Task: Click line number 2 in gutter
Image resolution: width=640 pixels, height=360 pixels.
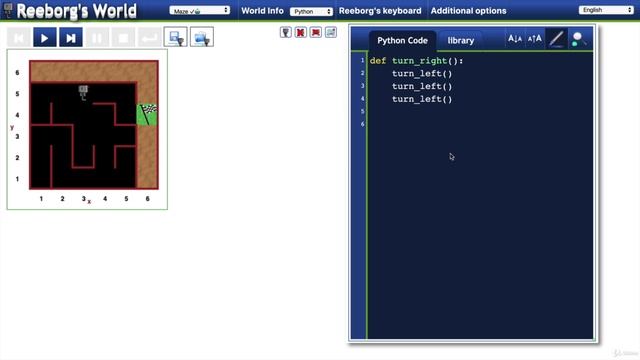Action: point(362,73)
